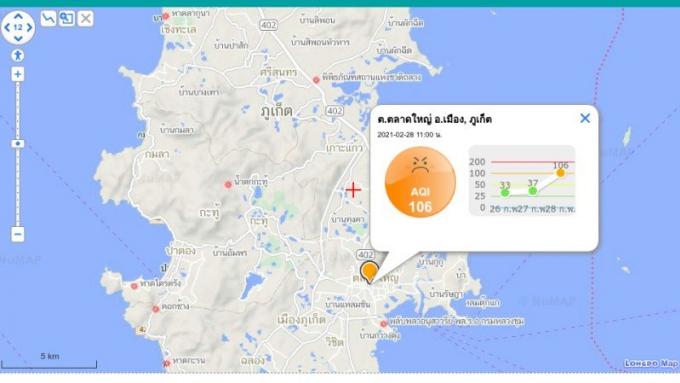Select the 37 data point on chart
The width and height of the screenshot is (680, 383).
point(533,190)
